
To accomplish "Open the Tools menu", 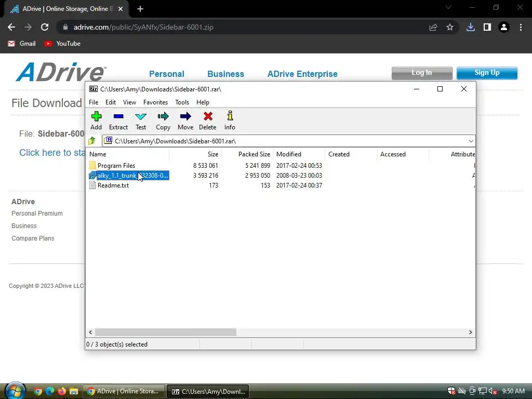I will pyautogui.click(x=182, y=102).
